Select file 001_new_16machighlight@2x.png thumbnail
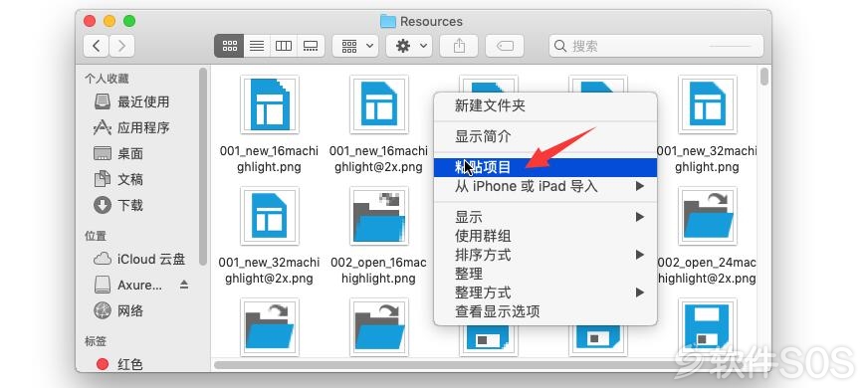868x388 pixels. click(379, 104)
